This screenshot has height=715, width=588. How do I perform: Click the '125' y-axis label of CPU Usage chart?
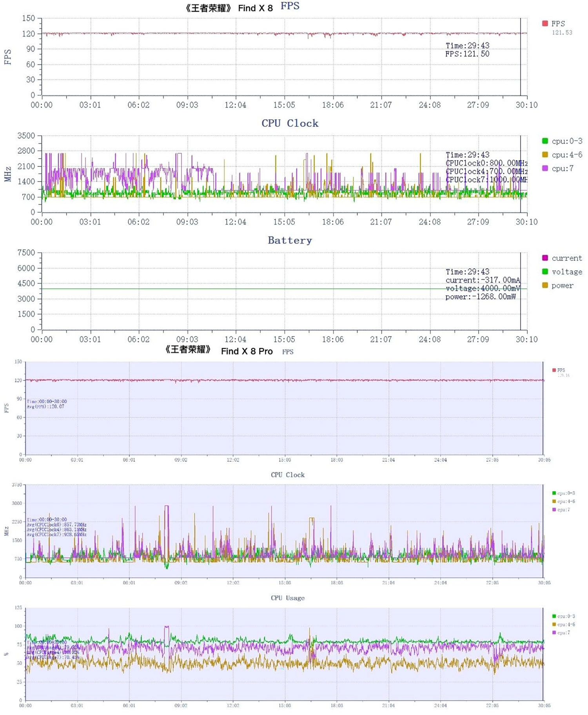tap(18, 608)
